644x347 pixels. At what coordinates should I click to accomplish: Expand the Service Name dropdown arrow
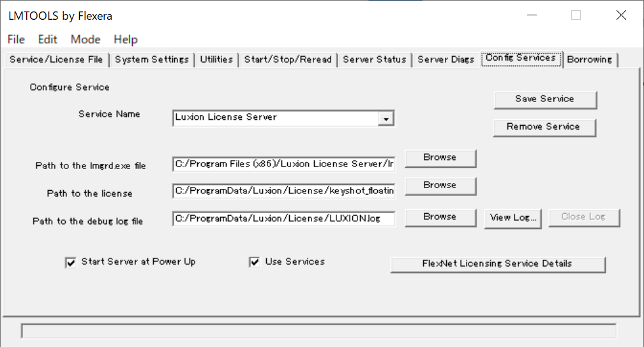click(x=386, y=119)
